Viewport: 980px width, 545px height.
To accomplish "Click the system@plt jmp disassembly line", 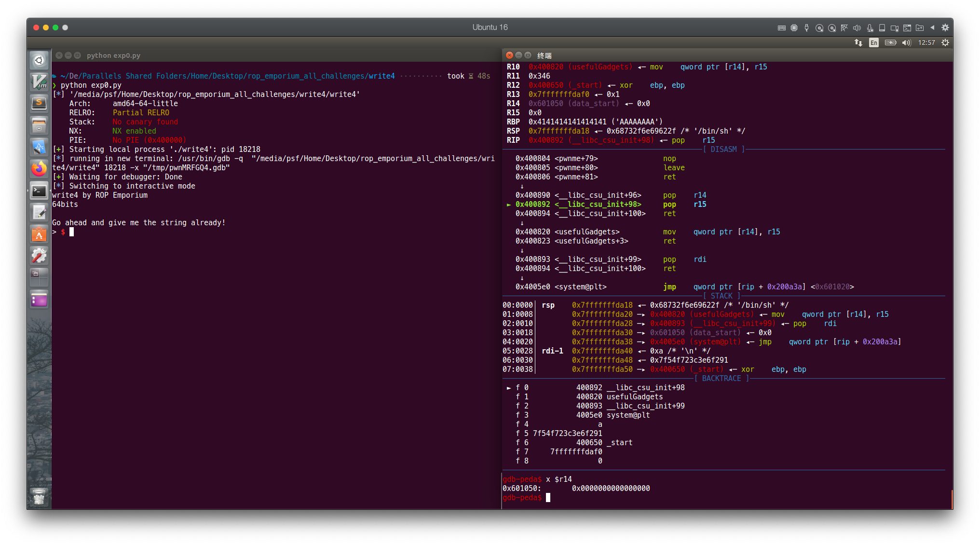I will click(684, 287).
